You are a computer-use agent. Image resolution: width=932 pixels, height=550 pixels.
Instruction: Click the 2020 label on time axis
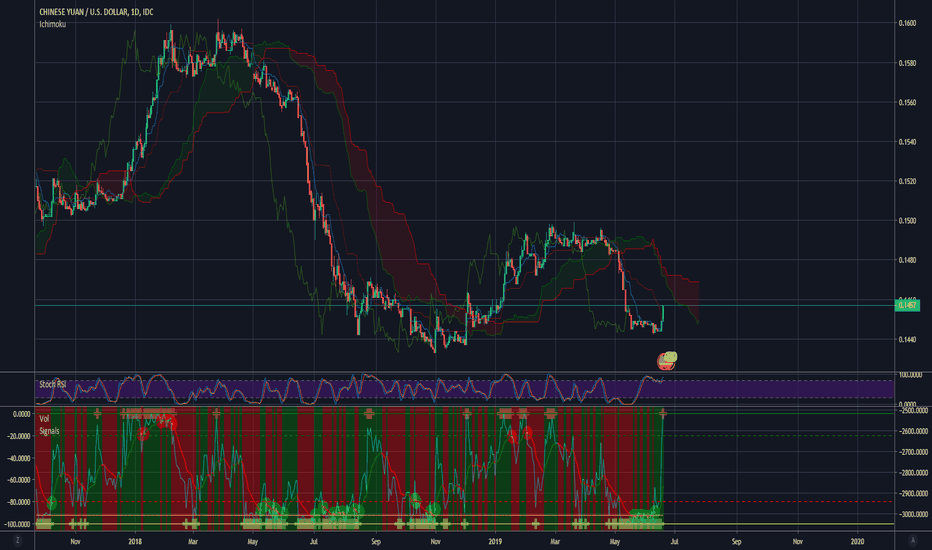coord(857,542)
